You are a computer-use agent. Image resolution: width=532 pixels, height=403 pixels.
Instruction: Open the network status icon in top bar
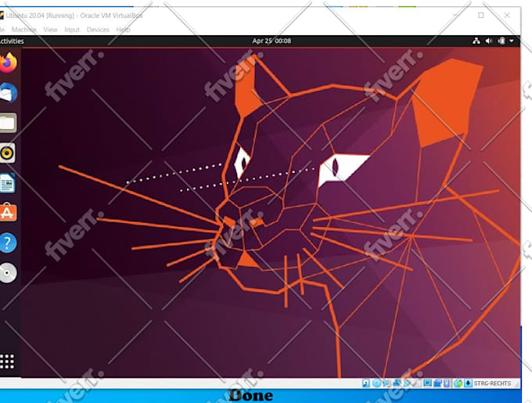pyautogui.click(x=476, y=41)
